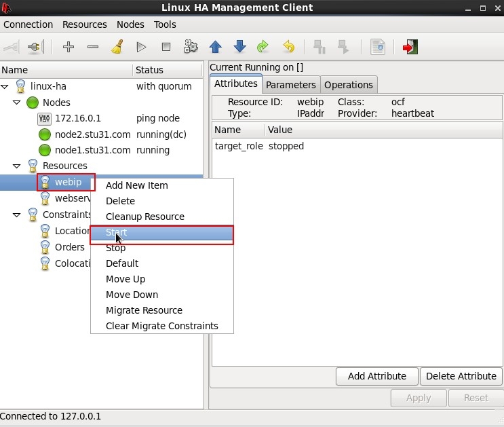Select the Attributes tab
Screen dimensions: 504x427
(236, 83)
